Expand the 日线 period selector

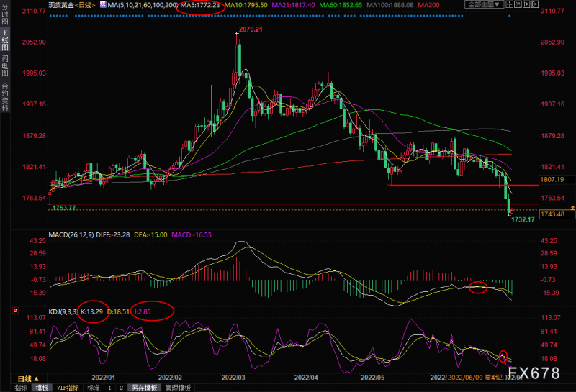[25, 378]
